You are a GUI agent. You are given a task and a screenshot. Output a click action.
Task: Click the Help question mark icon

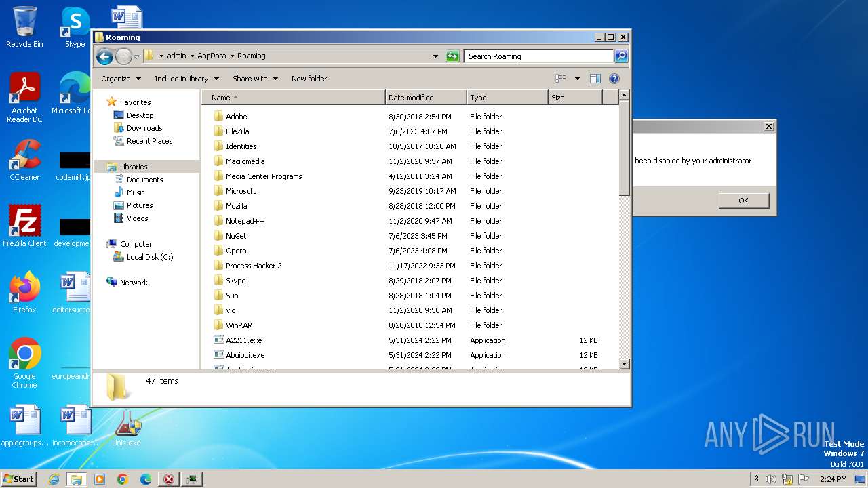tap(614, 79)
